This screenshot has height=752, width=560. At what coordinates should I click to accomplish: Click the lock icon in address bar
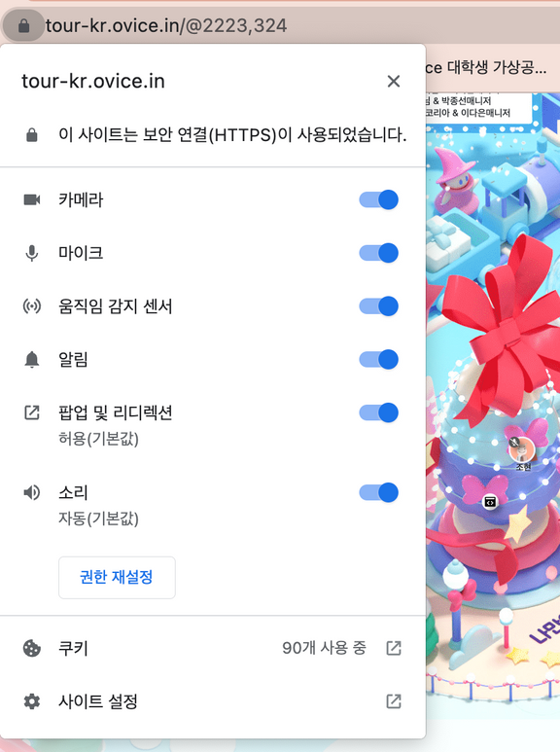point(23,25)
